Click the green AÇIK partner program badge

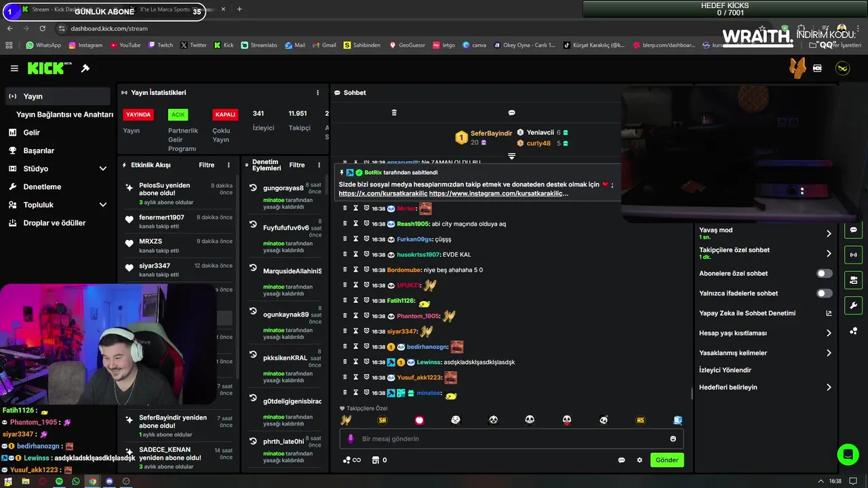coord(178,115)
